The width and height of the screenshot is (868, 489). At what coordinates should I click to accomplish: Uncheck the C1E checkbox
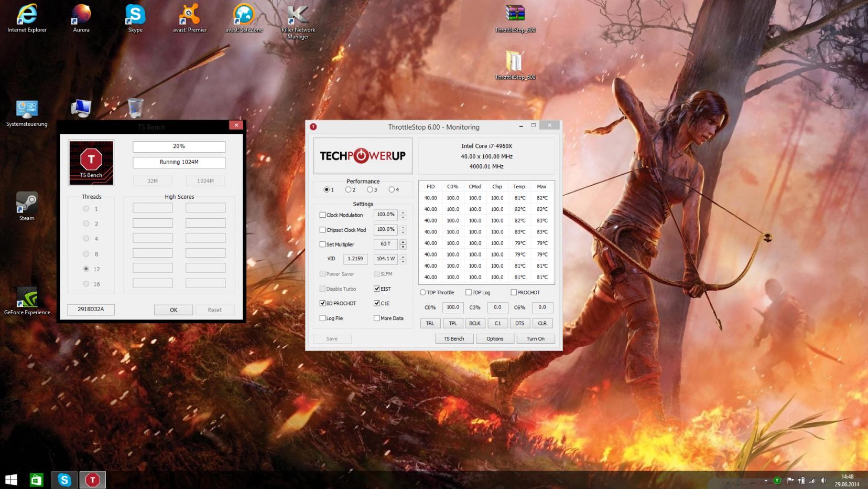pos(377,303)
